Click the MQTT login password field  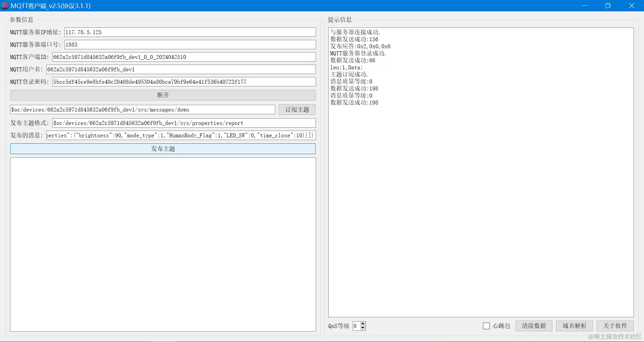coord(184,82)
